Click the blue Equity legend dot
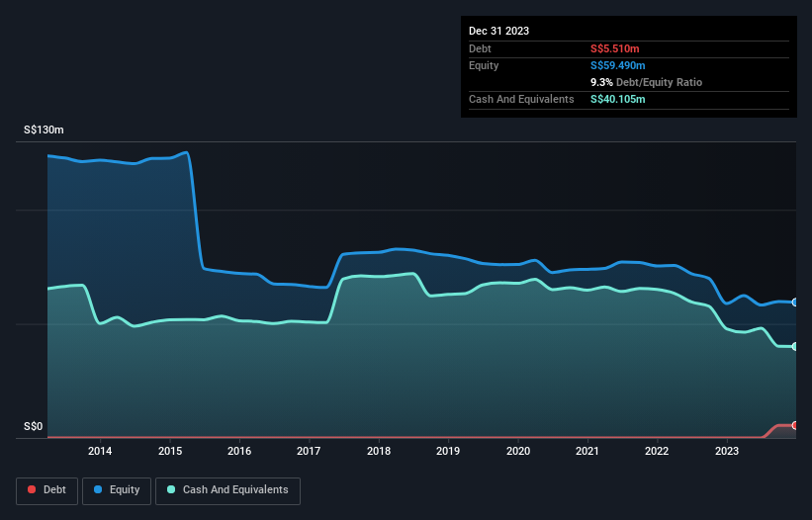812x520 pixels. [x=99, y=489]
